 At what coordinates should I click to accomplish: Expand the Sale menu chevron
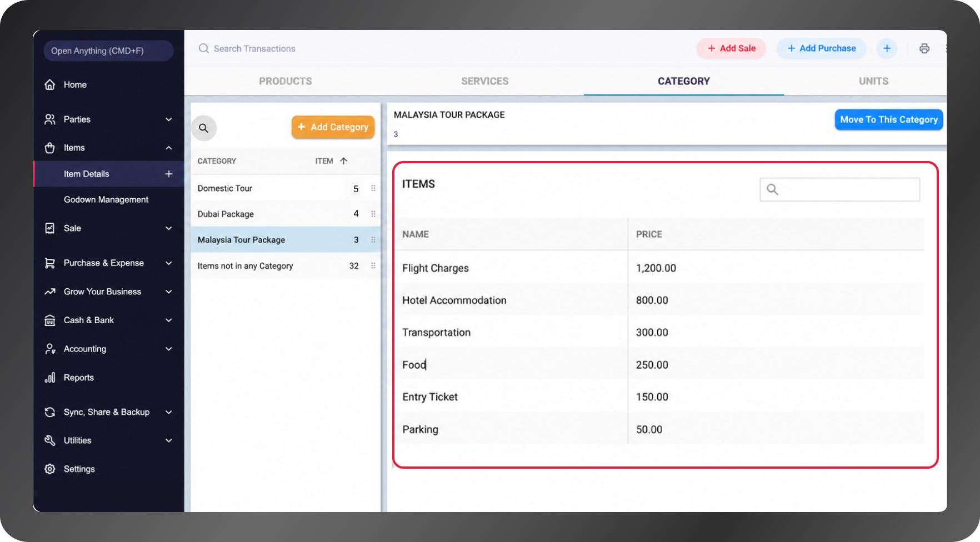(169, 228)
